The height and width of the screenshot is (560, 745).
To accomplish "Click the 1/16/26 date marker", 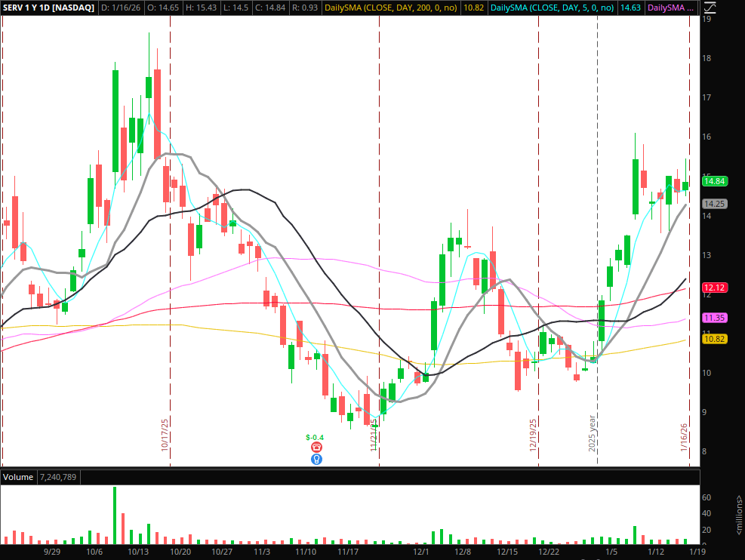I will pos(685,437).
